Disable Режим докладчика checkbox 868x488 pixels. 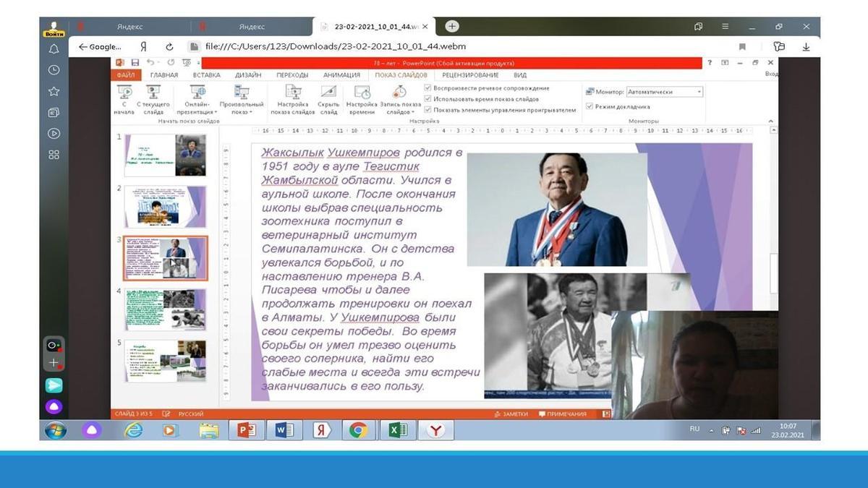[590, 106]
